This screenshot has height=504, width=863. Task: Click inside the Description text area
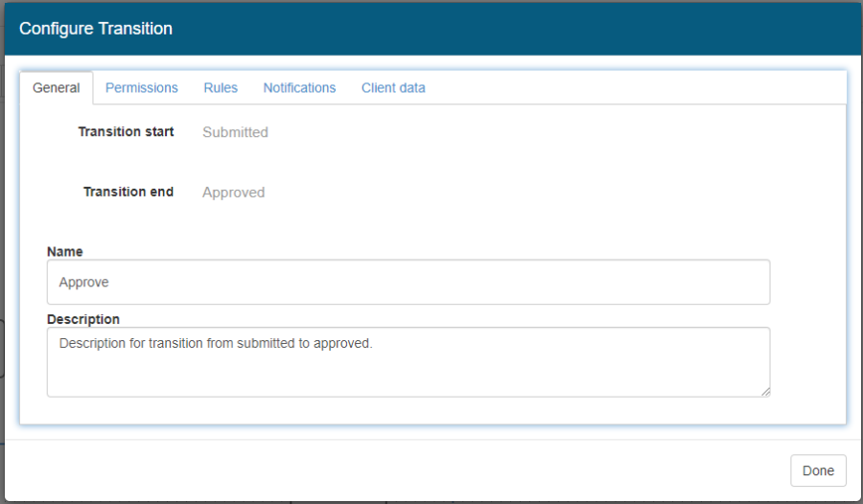(x=408, y=362)
